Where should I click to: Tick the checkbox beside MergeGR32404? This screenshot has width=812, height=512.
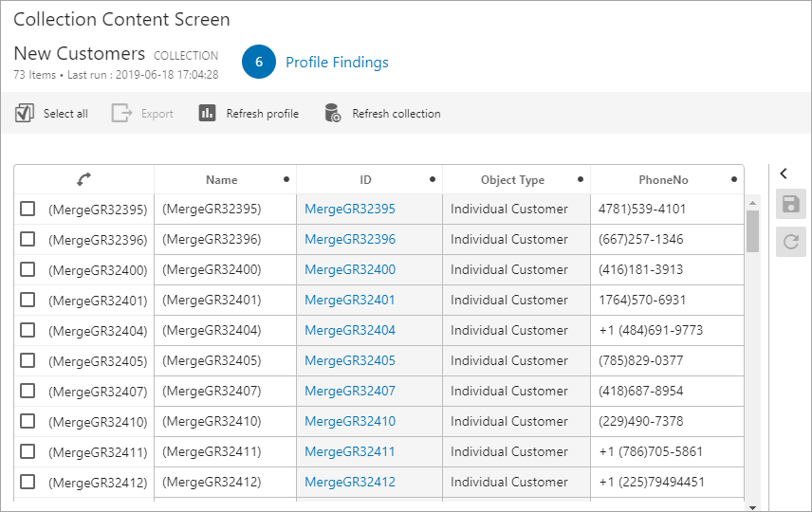click(28, 330)
